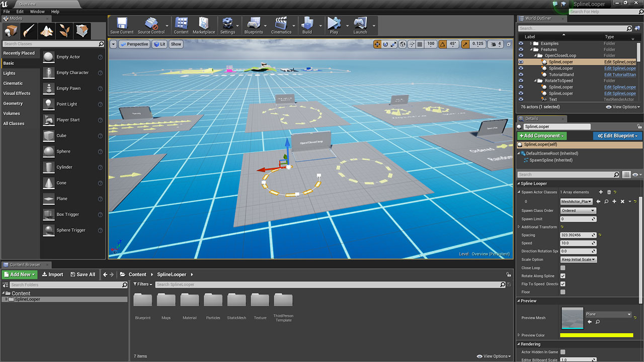Viewport: 644px width, 362px height.
Task: Click the Import button in Content Browser
Action: (x=52, y=275)
